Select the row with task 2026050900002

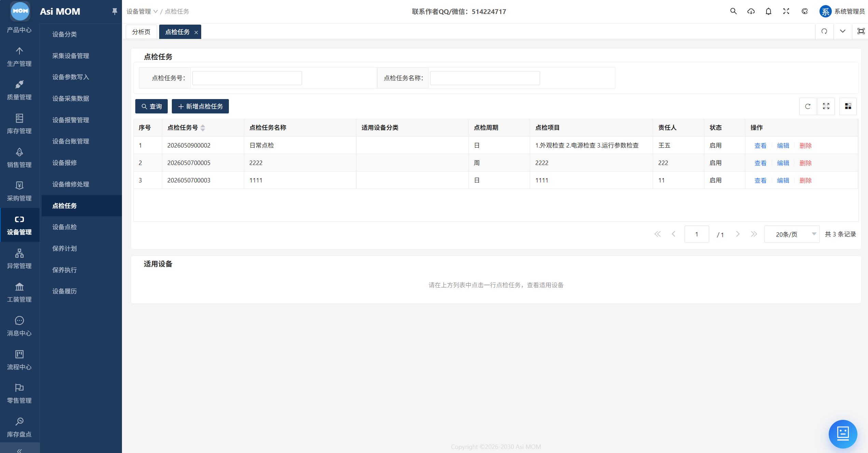pyautogui.click(x=496, y=145)
